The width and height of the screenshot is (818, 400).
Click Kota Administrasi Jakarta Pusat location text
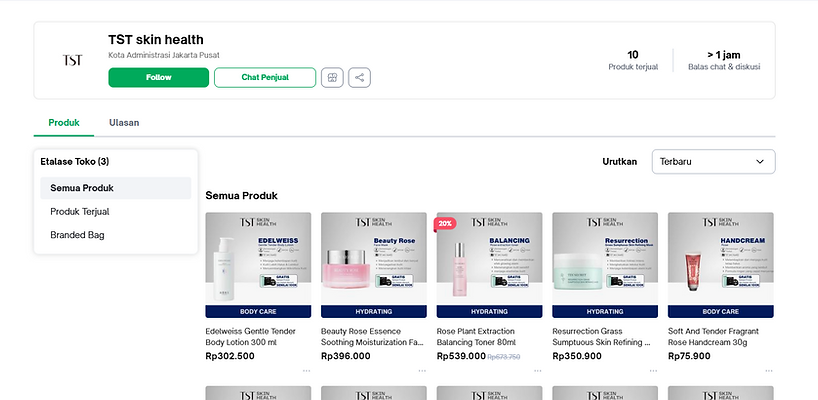click(164, 55)
